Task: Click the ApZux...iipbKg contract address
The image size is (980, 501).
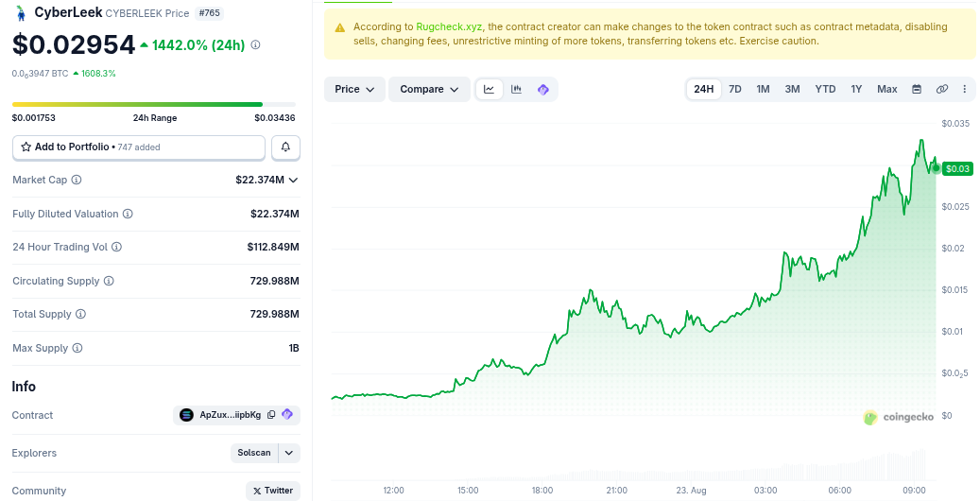Action: pos(230,415)
